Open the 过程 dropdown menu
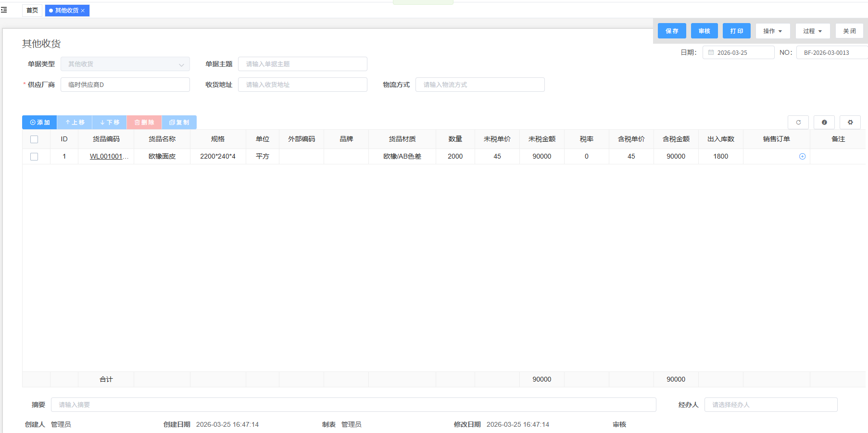This screenshot has width=868, height=433. (812, 31)
